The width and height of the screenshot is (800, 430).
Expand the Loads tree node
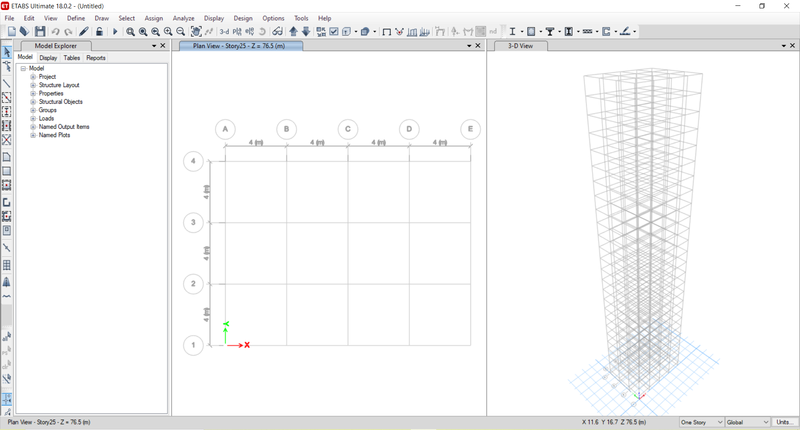click(x=33, y=119)
